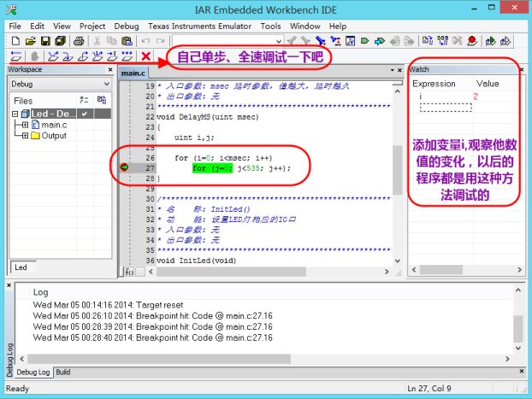Click the Paste clipboard icon
Image resolution: width=532 pixels, height=399 pixels.
tap(127, 41)
